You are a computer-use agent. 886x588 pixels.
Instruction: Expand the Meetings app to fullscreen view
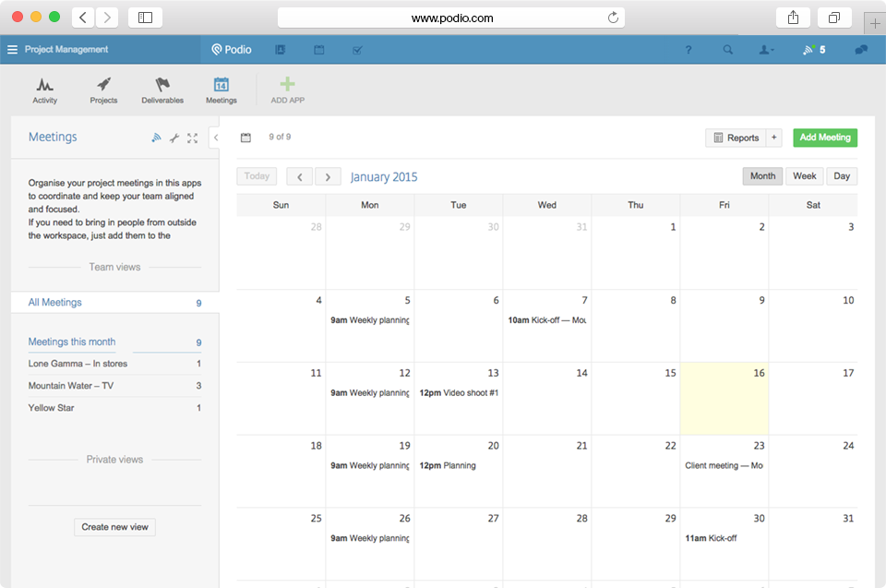[192, 138]
